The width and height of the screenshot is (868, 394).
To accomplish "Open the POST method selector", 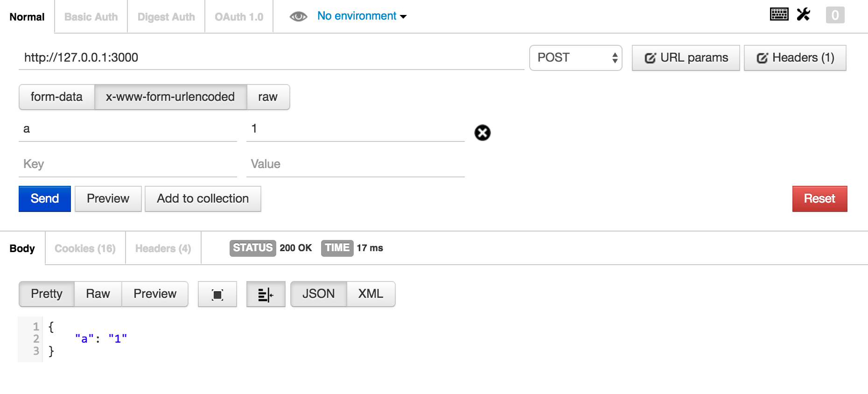I will 575,58.
